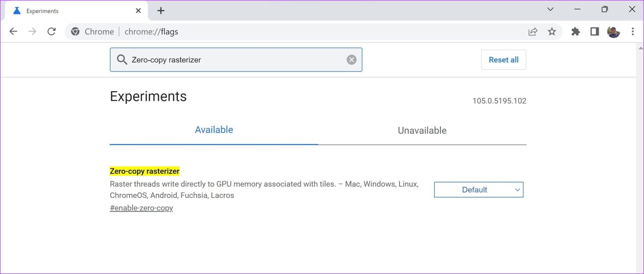The height and width of the screenshot is (274, 644).
Task: Close the Experiments tab
Action: [138, 11]
